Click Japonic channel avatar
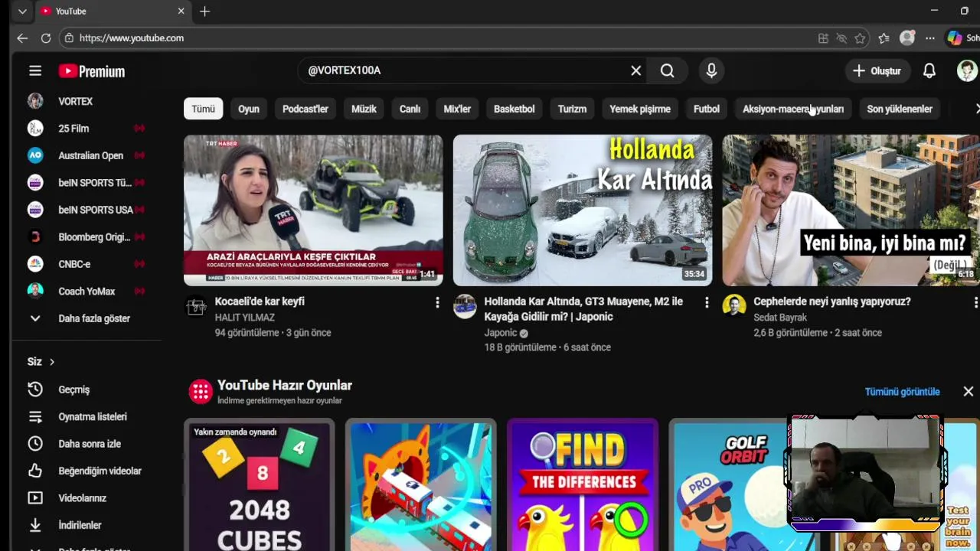Image resolution: width=980 pixels, height=551 pixels. pos(465,306)
